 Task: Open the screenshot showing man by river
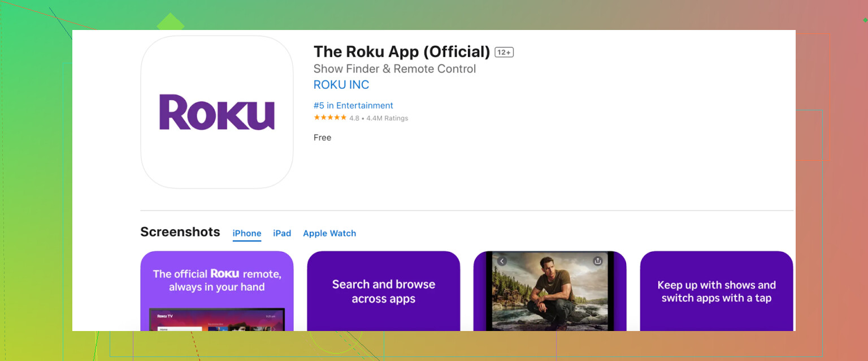[x=550, y=291]
